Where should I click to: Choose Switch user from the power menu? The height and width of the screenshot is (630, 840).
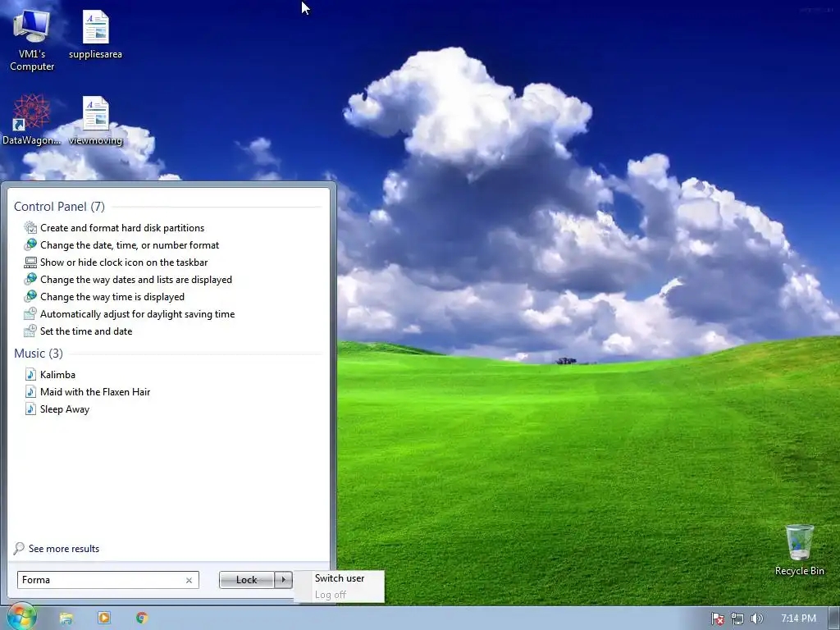(x=339, y=578)
